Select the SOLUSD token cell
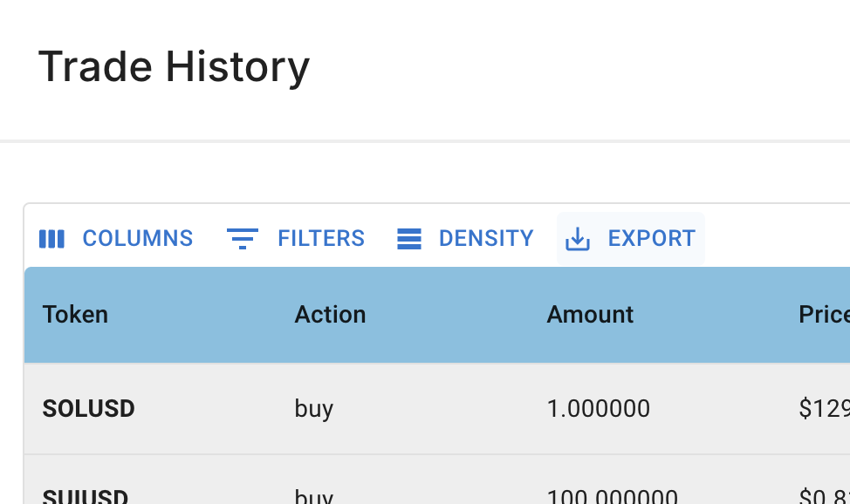The image size is (850, 504). [x=88, y=409]
